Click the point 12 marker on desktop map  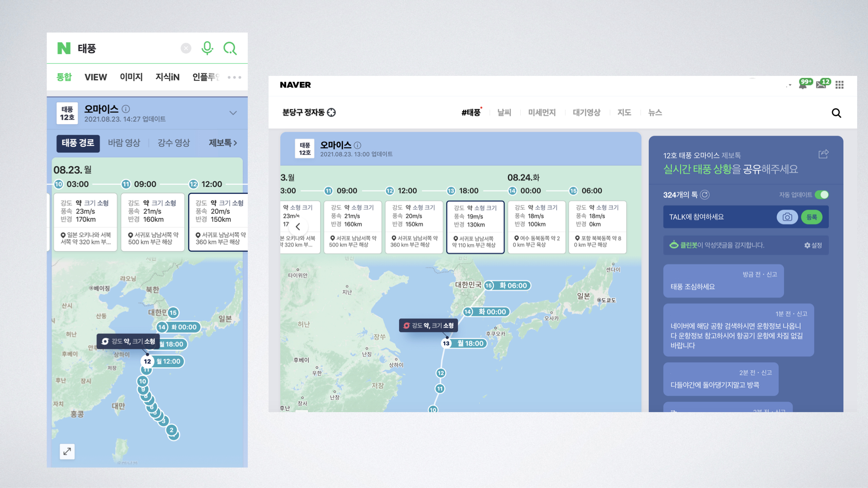[441, 373]
